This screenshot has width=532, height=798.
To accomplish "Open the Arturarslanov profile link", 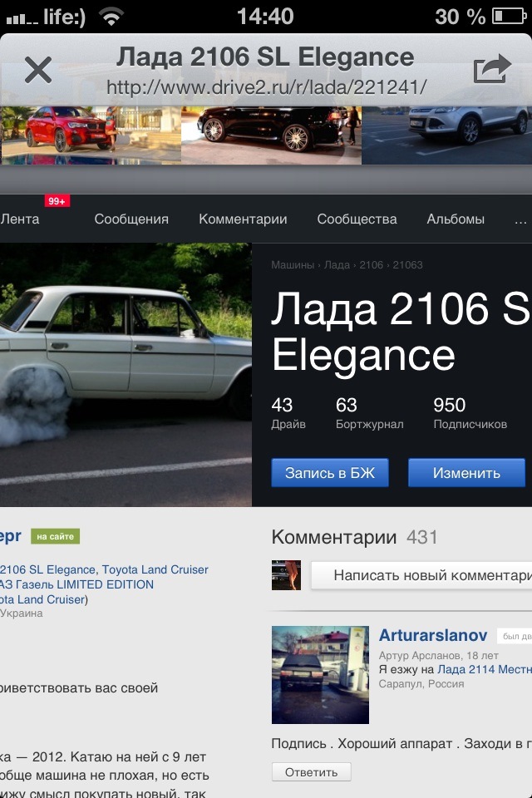I will pyautogui.click(x=433, y=635).
